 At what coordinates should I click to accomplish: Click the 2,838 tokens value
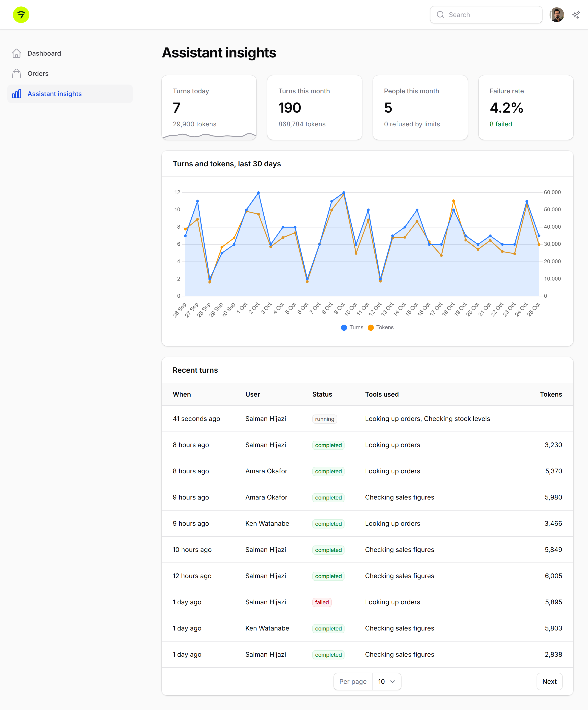[553, 655]
